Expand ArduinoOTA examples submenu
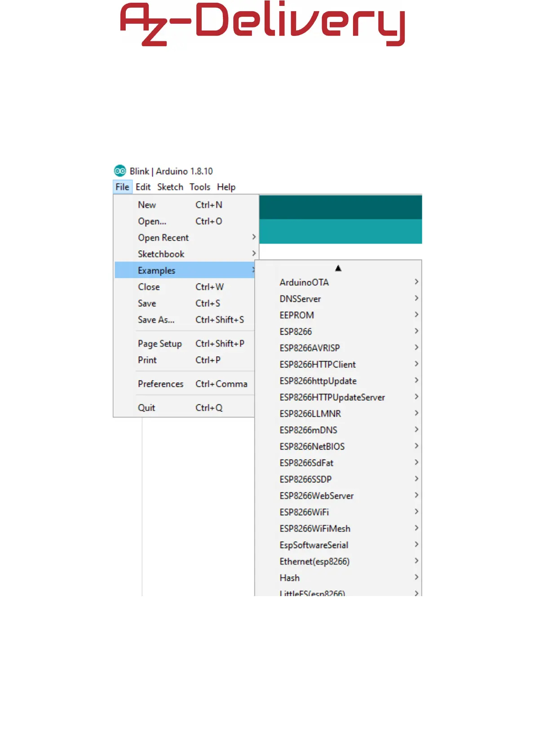 coord(338,282)
